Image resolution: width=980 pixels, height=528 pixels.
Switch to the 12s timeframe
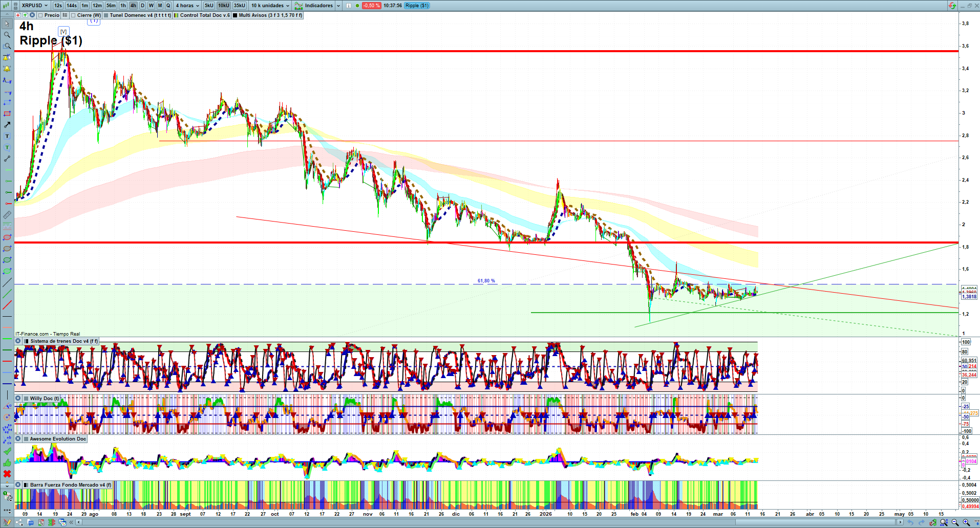[x=58, y=6]
